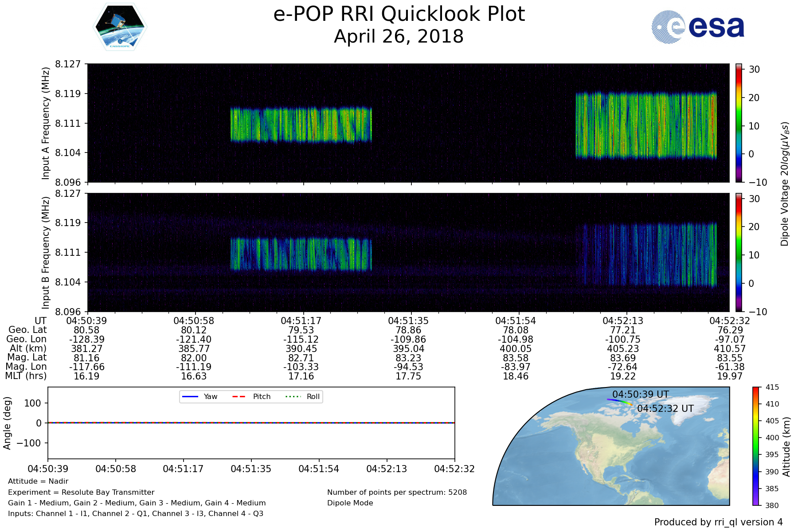This screenshot has height=532, width=798.
Task: Click the "Number of points per spectrum: 5208" text
Action: [x=397, y=492]
